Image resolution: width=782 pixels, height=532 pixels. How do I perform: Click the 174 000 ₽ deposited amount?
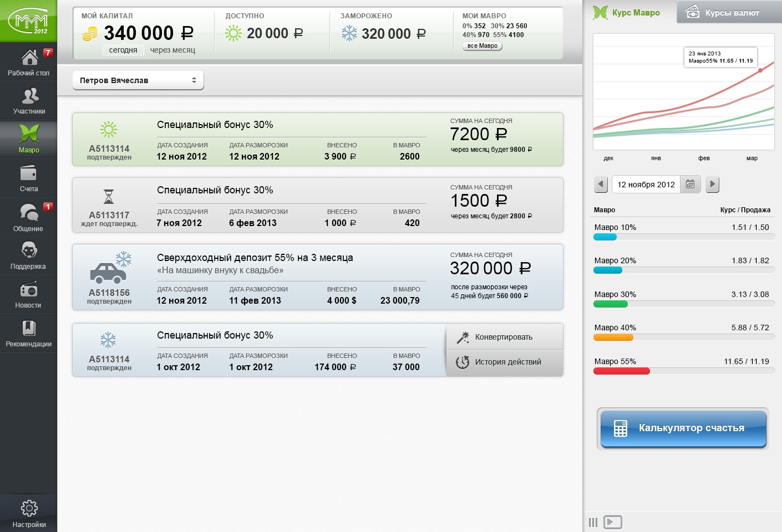336,367
